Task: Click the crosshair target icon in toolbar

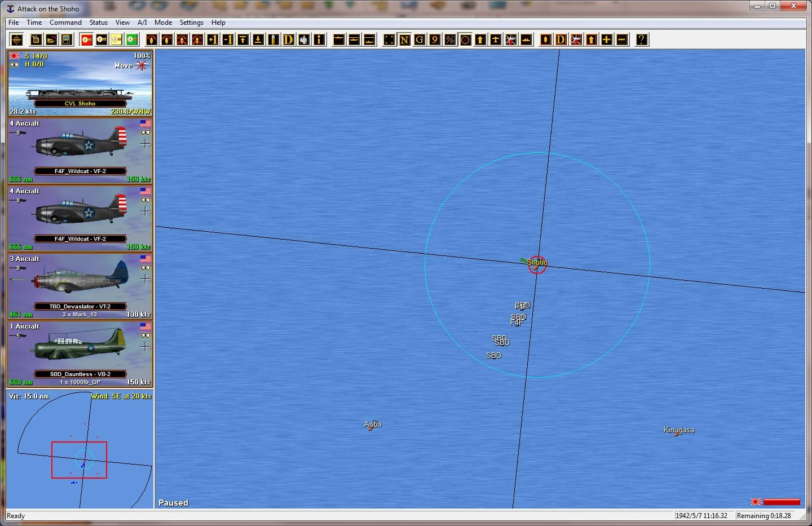Action: click(x=17, y=39)
